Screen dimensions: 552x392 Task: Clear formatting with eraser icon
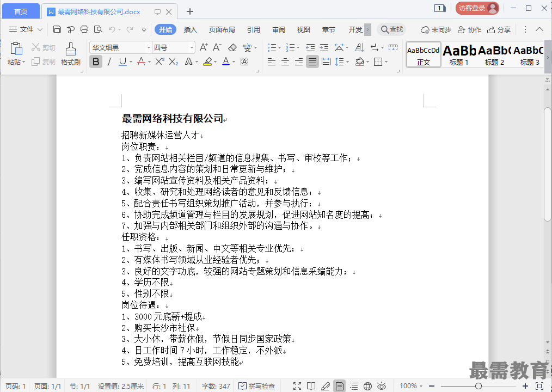click(x=232, y=47)
